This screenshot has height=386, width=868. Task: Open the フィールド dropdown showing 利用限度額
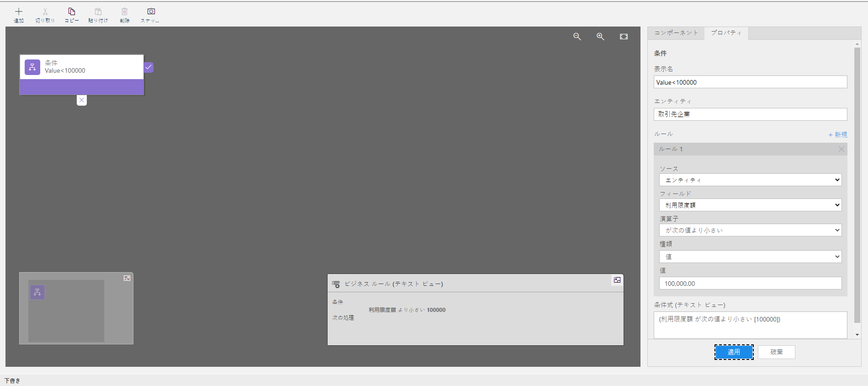750,205
